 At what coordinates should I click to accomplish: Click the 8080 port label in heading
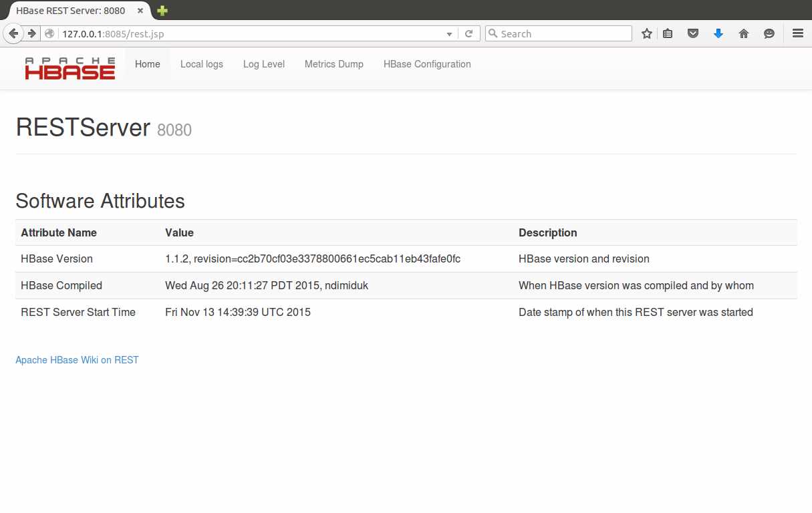point(174,130)
